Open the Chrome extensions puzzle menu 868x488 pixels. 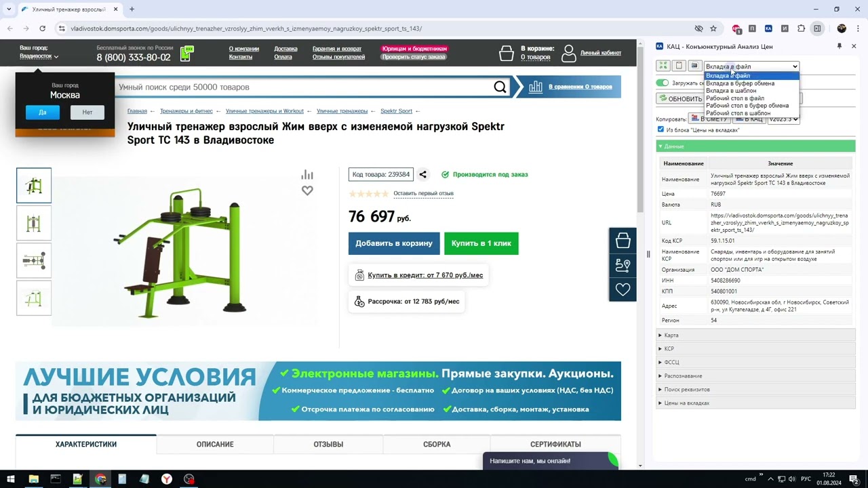coord(801,28)
